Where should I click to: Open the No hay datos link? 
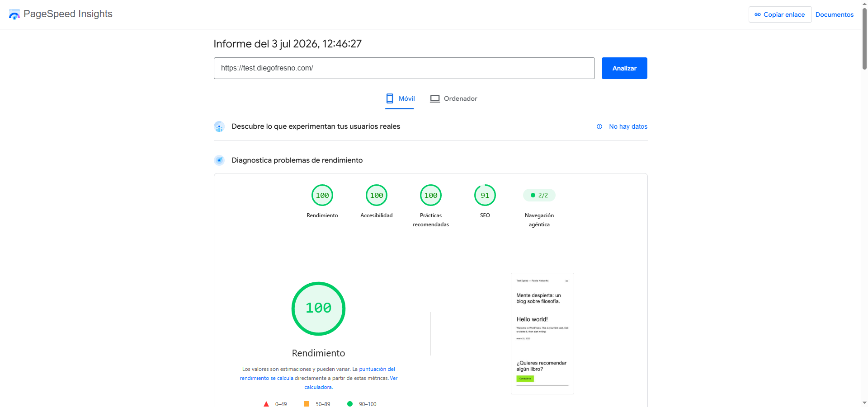click(x=628, y=126)
